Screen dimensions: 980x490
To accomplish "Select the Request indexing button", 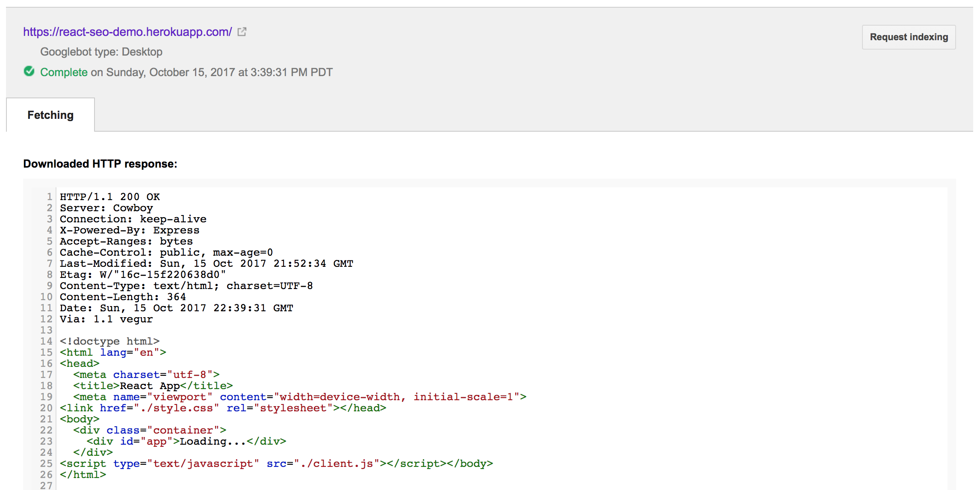I will 909,37.
